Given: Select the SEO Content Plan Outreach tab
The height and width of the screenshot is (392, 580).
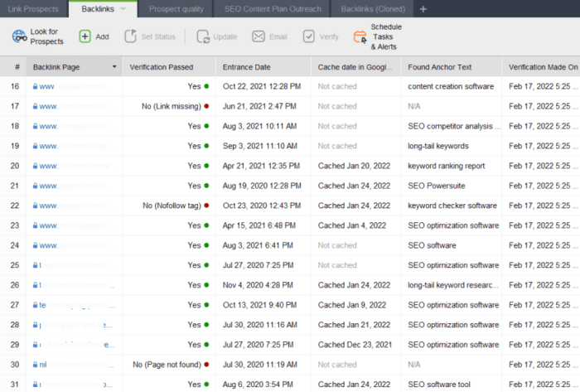Looking at the screenshot, I should pos(273,9).
